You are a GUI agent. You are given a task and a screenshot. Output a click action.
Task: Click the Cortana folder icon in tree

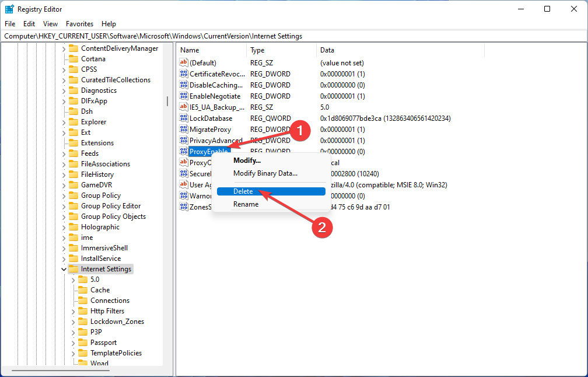[x=73, y=59]
